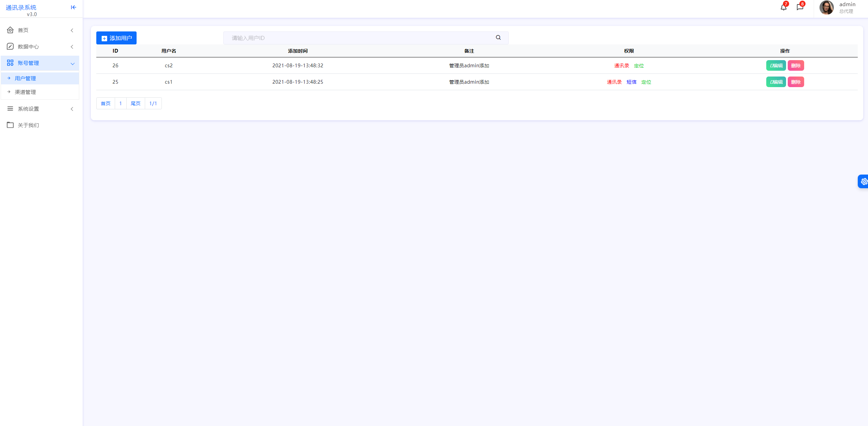Image resolution: width=868 pixels, height=426 pixels.
Task: Expand the 数据中心 menu chevron
Action: 72,47
